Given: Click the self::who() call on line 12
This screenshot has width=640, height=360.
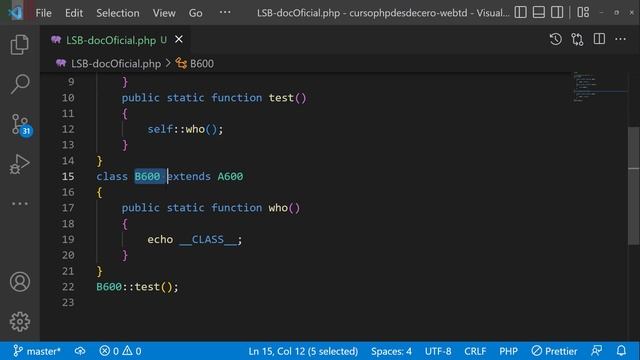Looking at the screenshot, I should 185,129.
